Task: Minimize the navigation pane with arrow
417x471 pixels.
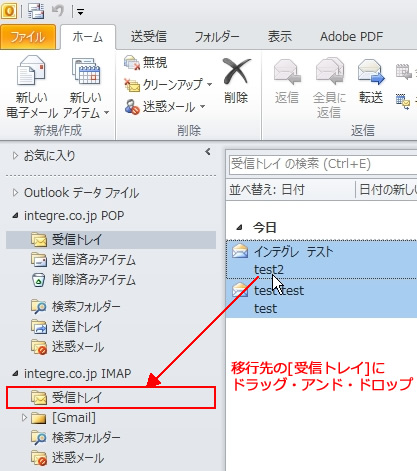Action: coord(208,152)
